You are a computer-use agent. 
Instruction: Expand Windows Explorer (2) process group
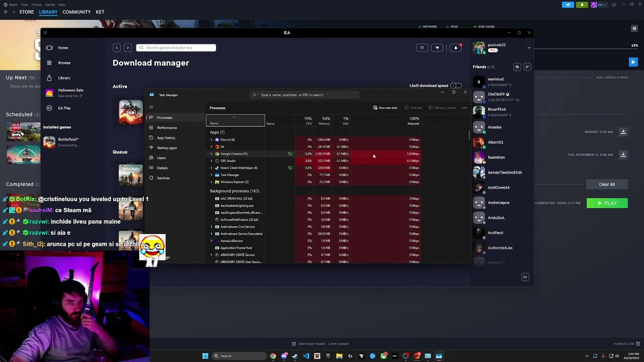point(211,182)
